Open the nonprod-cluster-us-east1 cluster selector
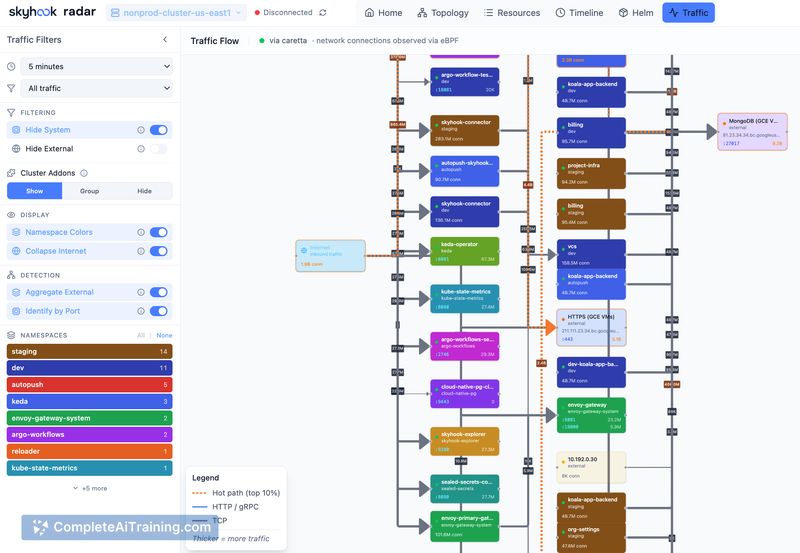 [176, 13]
